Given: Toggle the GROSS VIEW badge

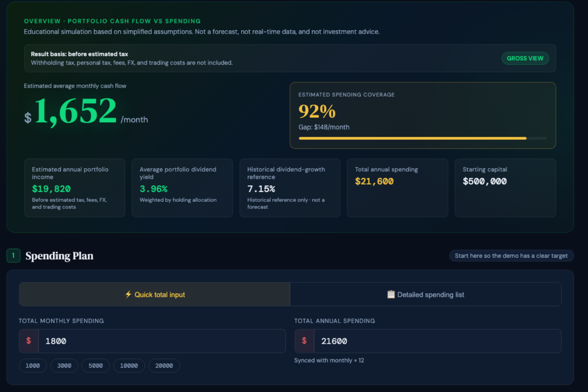Looking at the screenshot, I should [525, 58].
